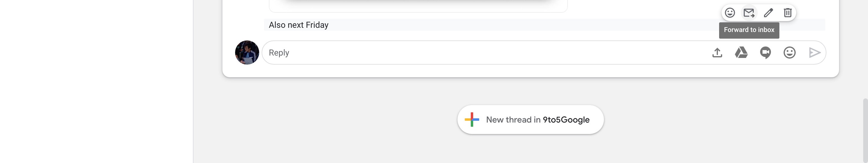Add an emoji reaction to the message
868x163 pixels.
(730, 13)
